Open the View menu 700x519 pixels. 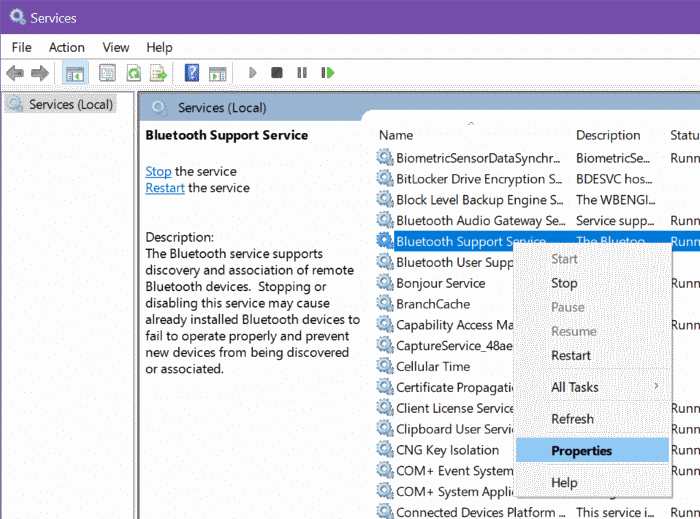[116, 47]
